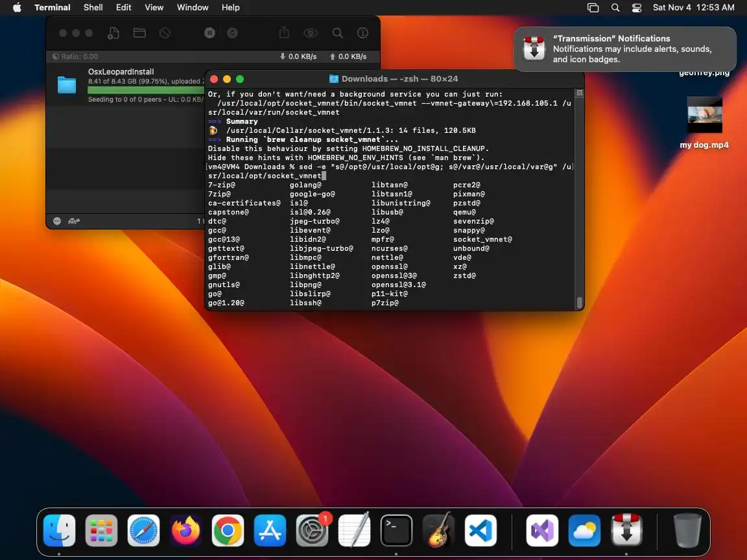Click the Terminal window title Downloads folder icon
747x560 pixels.
click(334, 79)
